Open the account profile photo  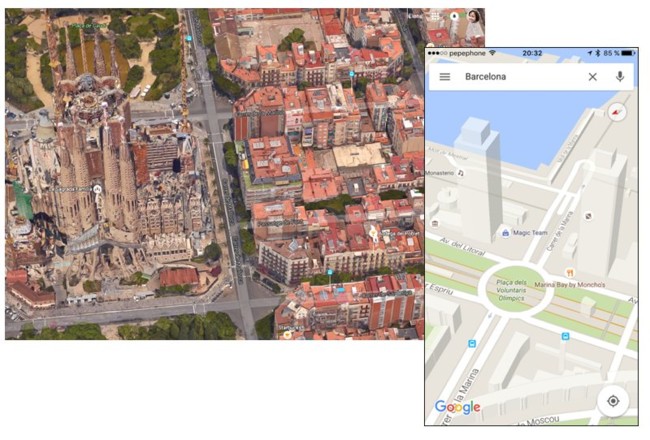click(474, 17)
